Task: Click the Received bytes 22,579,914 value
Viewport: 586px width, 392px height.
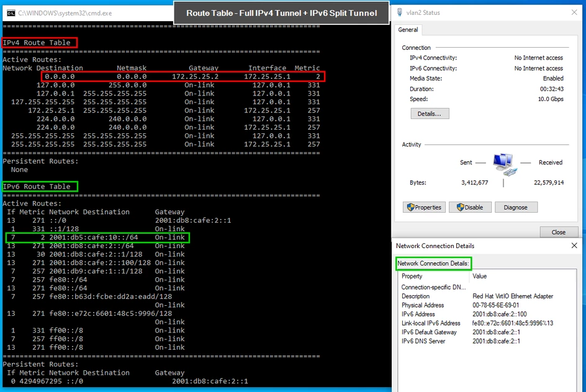Action: 549,182
